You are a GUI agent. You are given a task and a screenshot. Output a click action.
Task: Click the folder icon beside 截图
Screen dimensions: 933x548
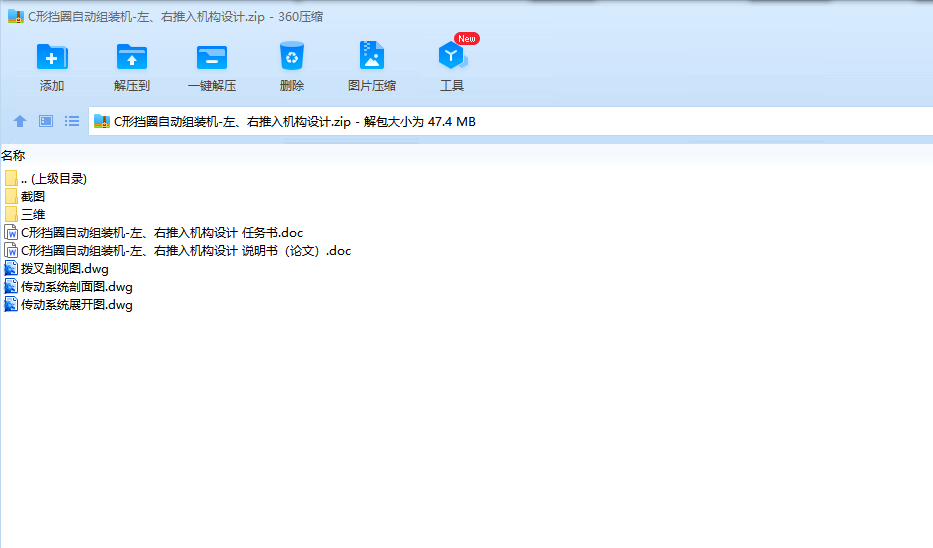click(x=11, y=196)
